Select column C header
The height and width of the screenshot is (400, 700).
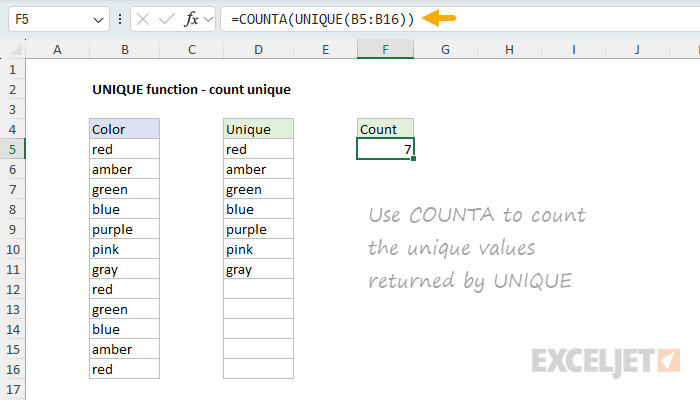[192, 49]
